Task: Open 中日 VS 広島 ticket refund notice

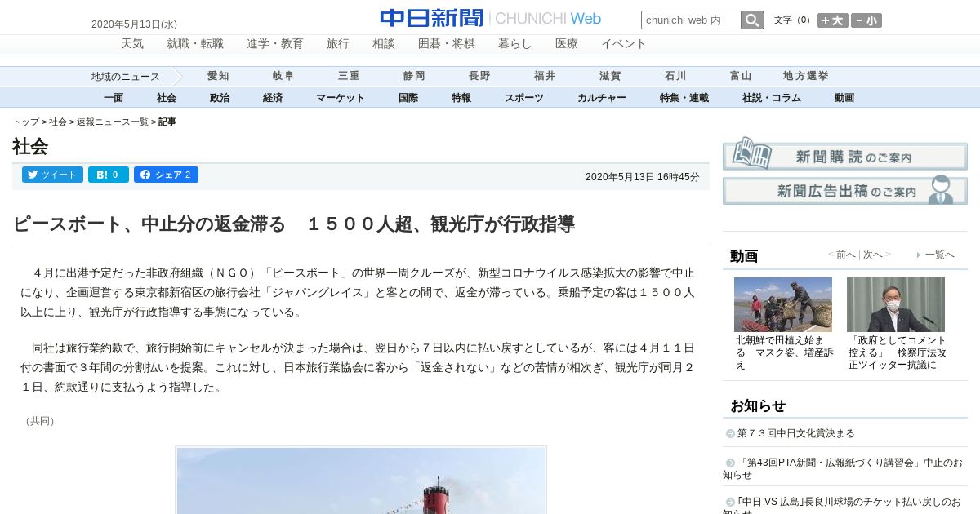Action: 843,505
